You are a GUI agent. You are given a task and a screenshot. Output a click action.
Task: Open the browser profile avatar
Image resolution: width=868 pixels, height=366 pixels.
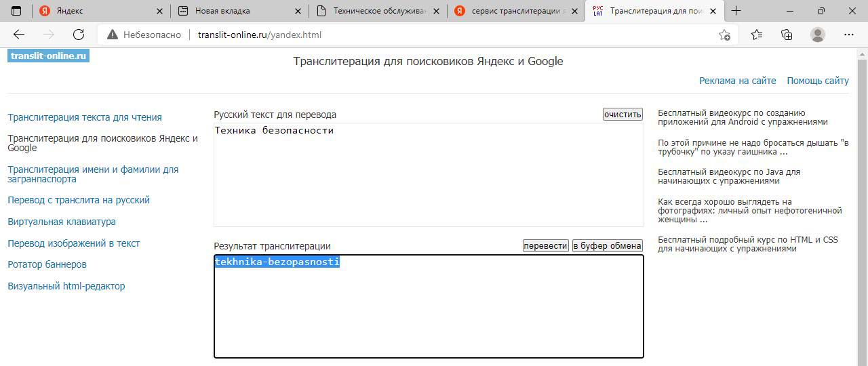818,35
